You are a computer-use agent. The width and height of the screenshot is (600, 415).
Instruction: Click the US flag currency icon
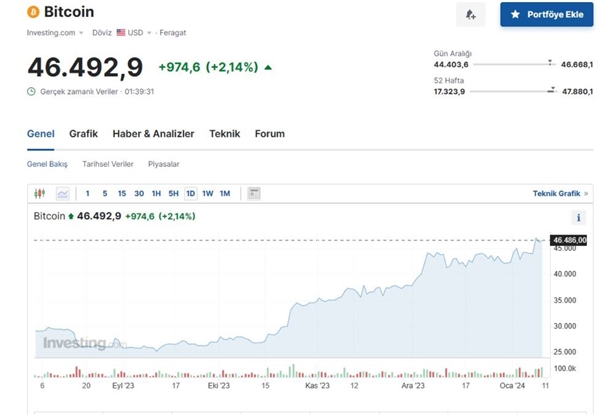click(121, 33)
